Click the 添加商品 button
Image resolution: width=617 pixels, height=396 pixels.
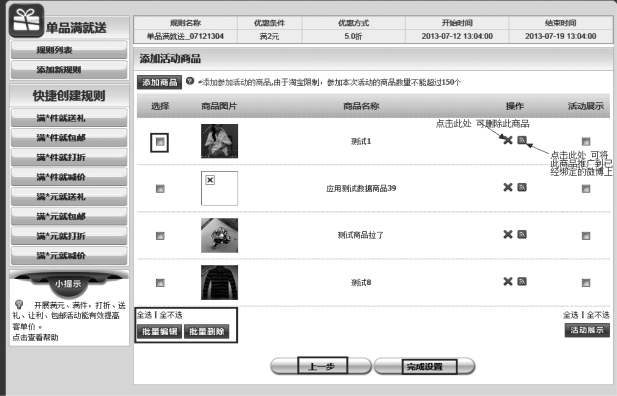[159, 82]
